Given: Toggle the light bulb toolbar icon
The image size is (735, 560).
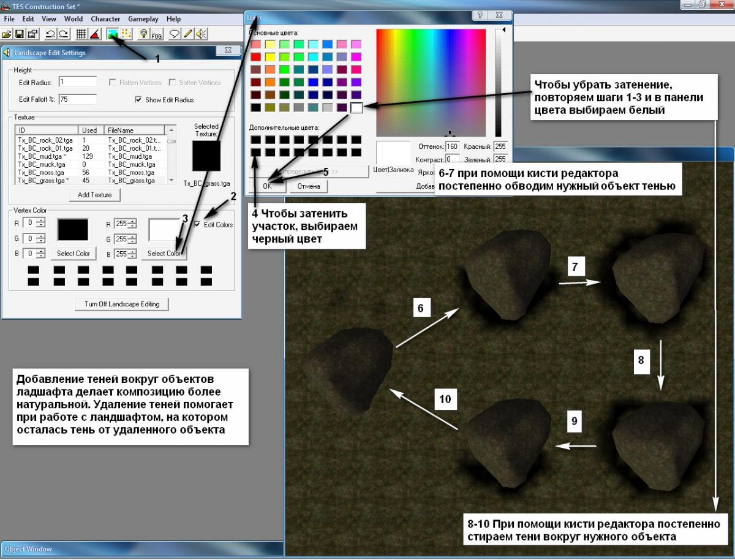Looking at the screenshot, I should pyautogui.click(x=143, y=34).
